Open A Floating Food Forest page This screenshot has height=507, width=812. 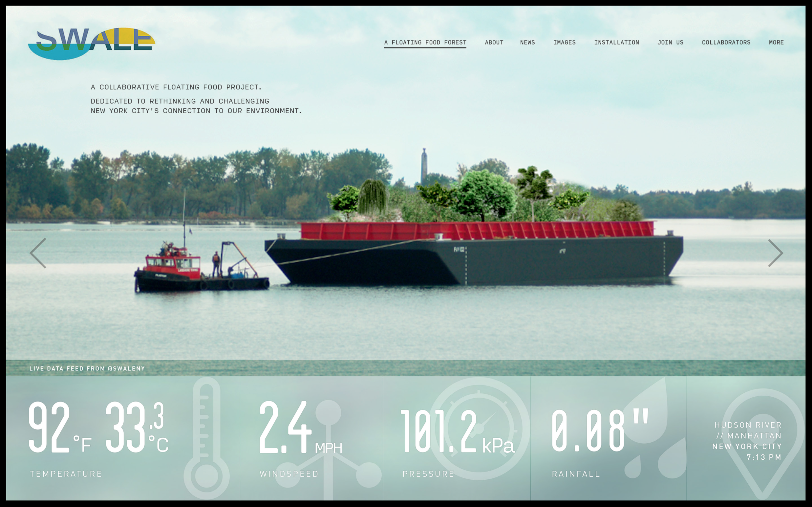click(x=425, y=43)
